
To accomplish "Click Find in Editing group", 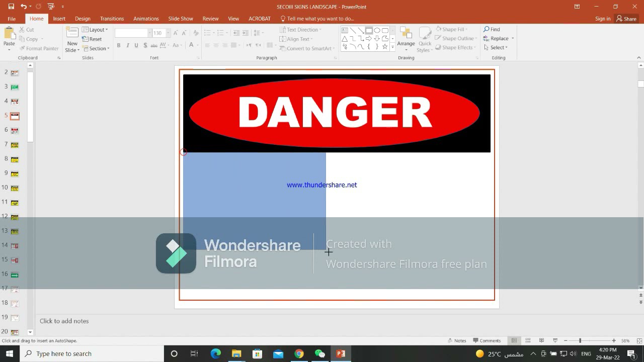I will 492,29.
